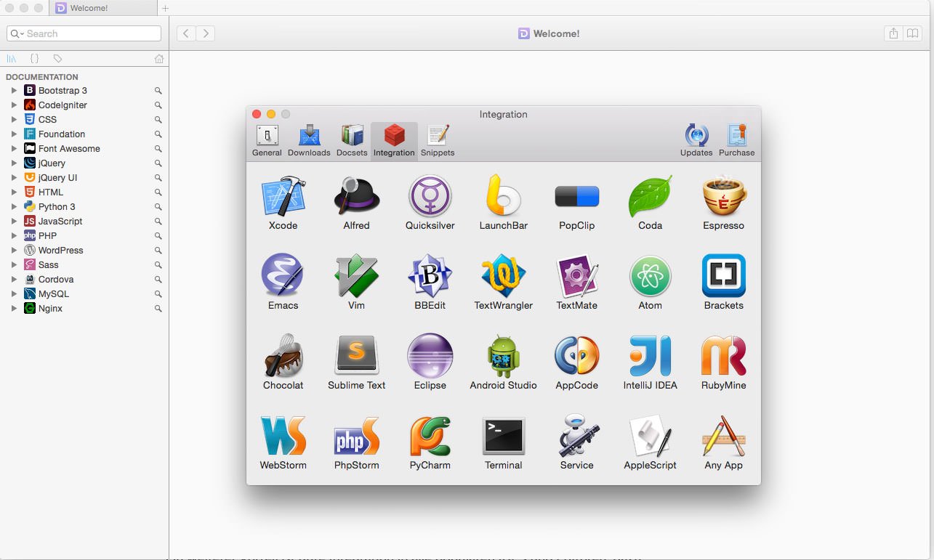Click the Terminal integration icon
Screen dimensions: 934x560
pos(503,436)
